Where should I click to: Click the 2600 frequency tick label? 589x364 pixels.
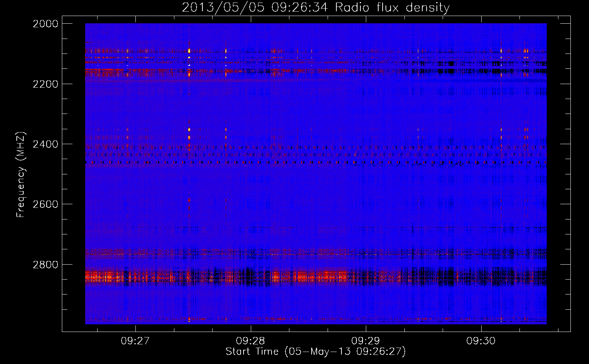point(46,204)
